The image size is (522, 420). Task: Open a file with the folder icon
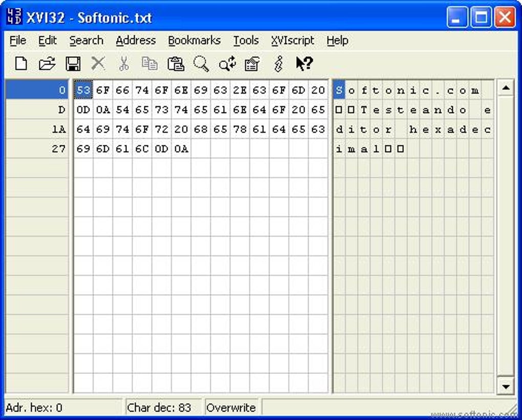(x=47, y=63)
